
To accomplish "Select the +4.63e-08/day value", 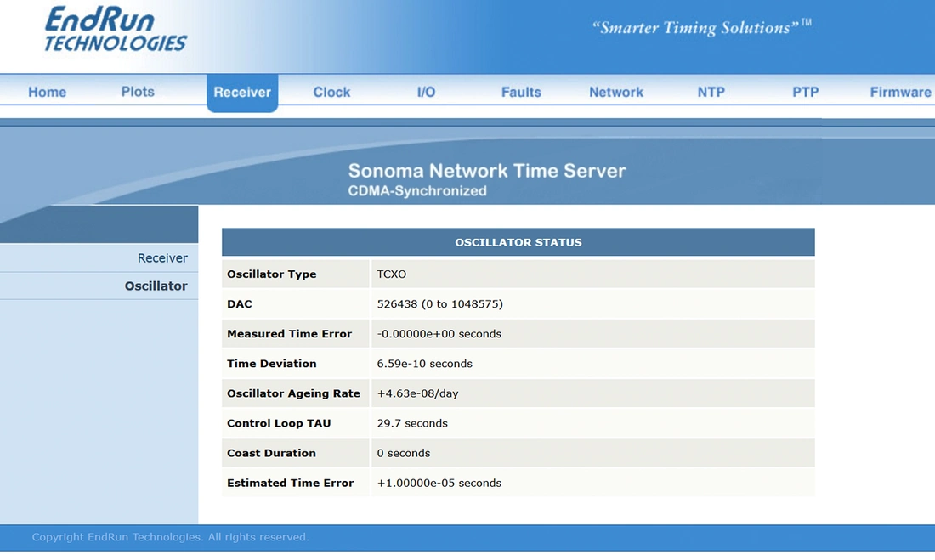I will click(417, 393).
